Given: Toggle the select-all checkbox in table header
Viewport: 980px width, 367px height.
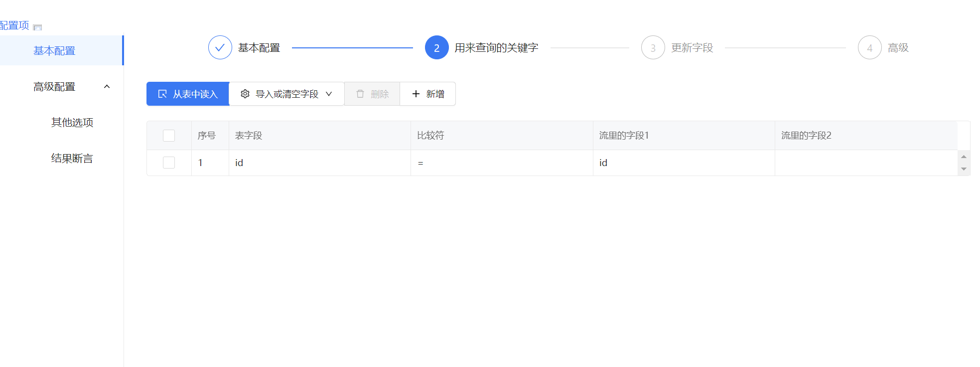Looking at the screenshot, I should tap(169, 136).
